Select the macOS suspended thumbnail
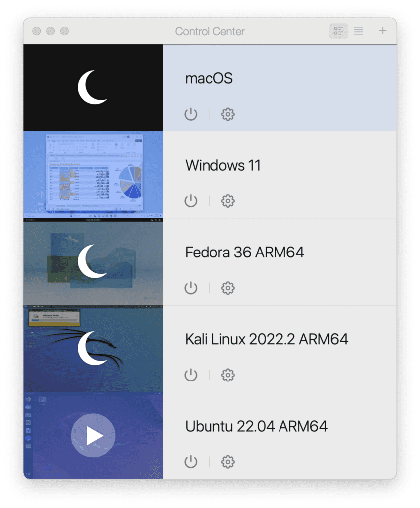The width and height of the screenshot is (420, 508). pyautogui.click(x=93, y=88)
